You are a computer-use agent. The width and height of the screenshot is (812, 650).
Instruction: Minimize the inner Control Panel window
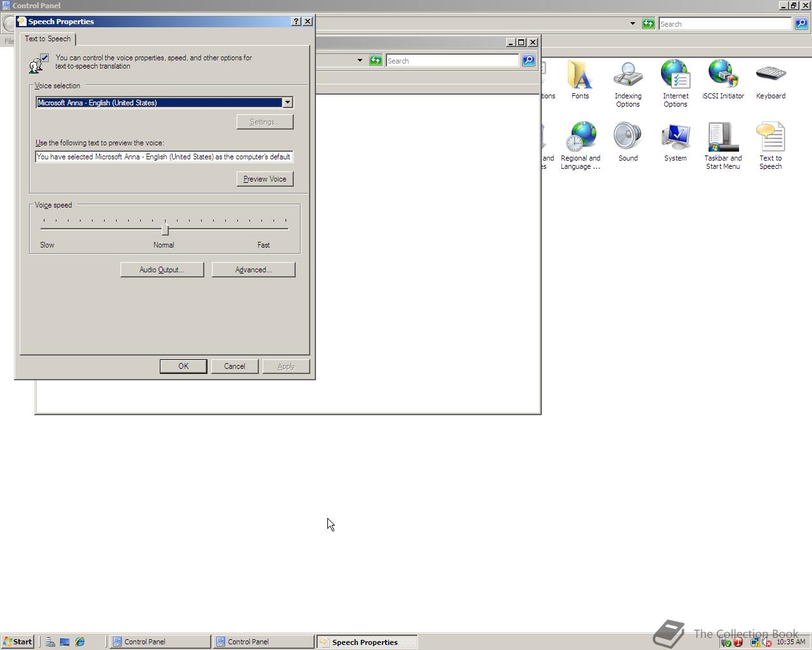pos(511,42)
